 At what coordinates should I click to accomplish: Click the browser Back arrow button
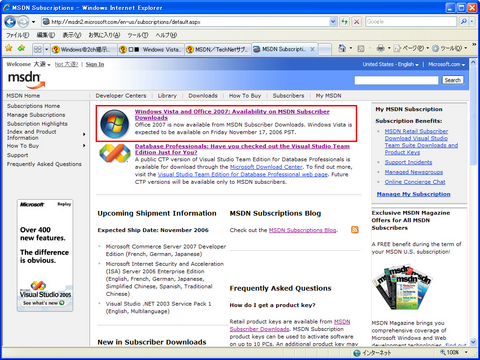coord(10,22)
